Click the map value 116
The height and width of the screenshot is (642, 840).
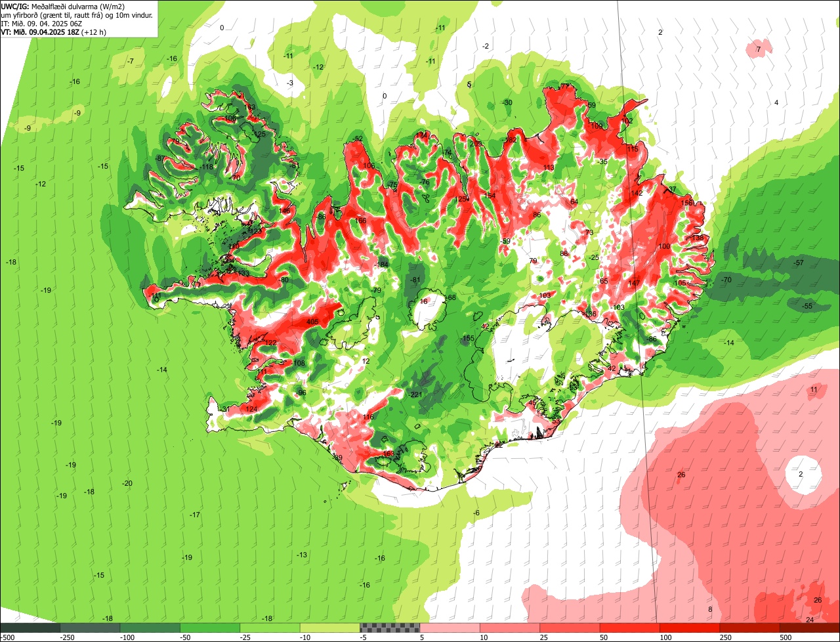click(x=368, y=417)
